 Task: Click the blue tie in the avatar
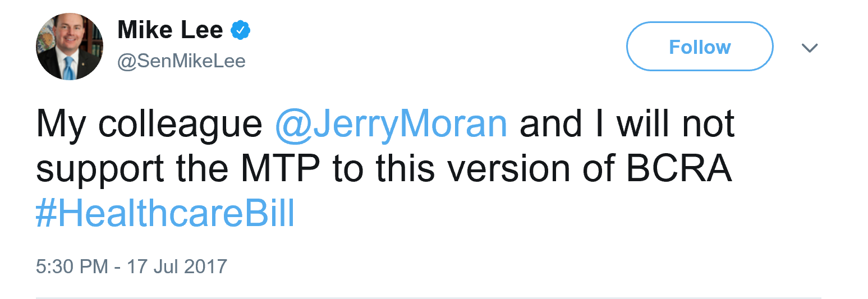[x=68, y=67]
